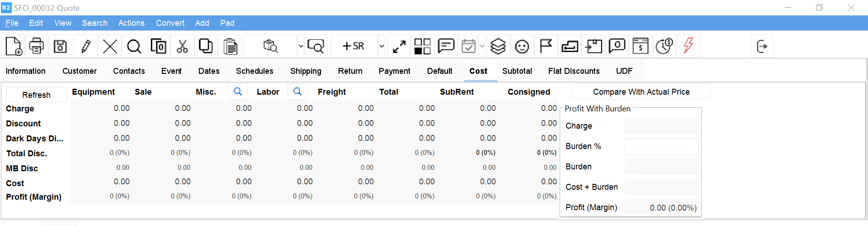868x226 pixels.
Task: Click the clock with dollar icon
Action: (x=664, y=46)
